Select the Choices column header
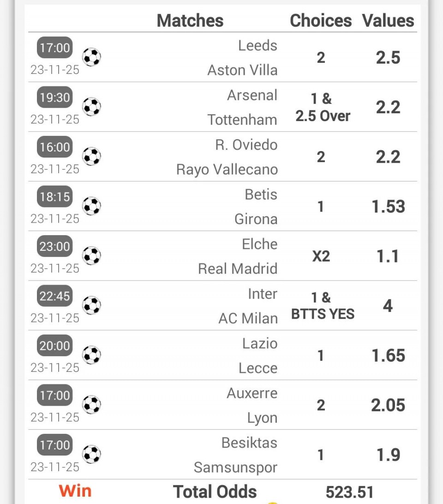Viewport: 443px width, 504px height. click(321, 21)
